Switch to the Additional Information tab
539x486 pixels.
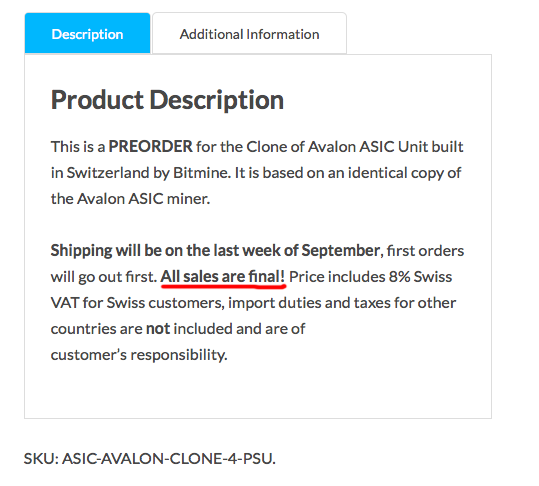coord(250,34)
